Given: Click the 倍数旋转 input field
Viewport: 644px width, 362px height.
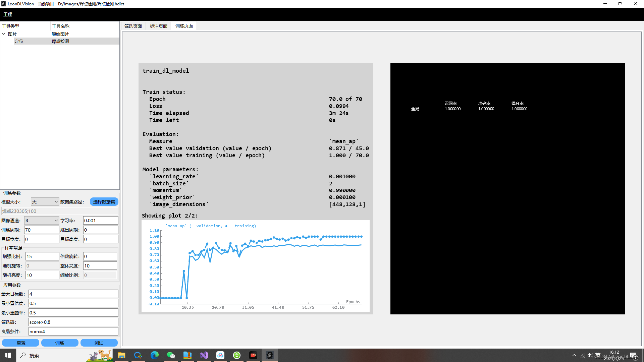Looking at the screenshot, I should click(x=100, y=256).
